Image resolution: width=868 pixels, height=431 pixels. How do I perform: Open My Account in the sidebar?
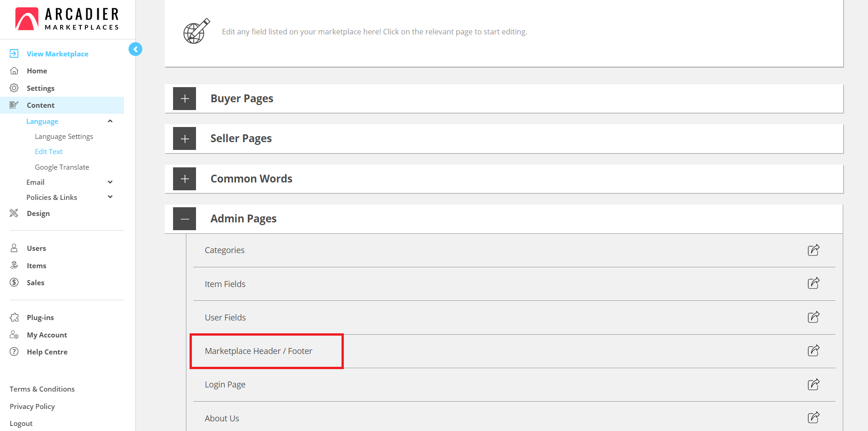[x=47, y=335]
